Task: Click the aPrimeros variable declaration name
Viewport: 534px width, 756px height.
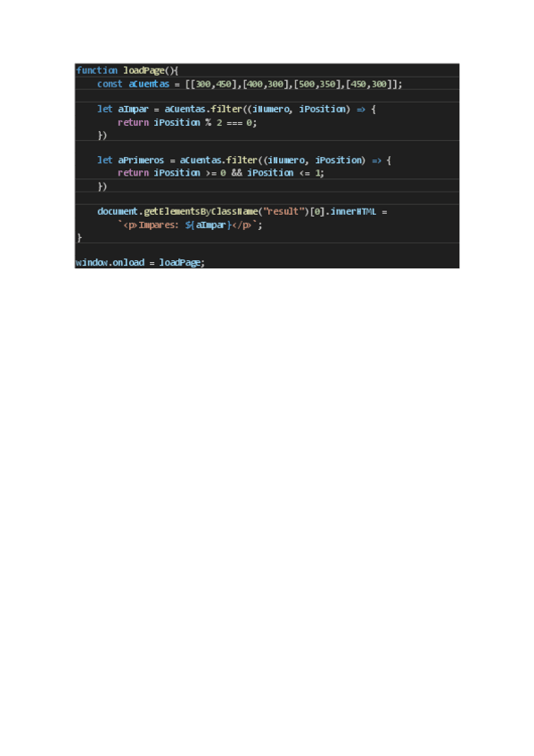Action: (x=141, y=160)
